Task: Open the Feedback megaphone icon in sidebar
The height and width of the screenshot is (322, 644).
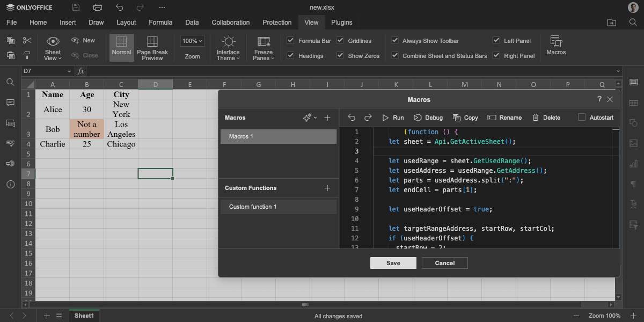Action: coord(10,164)
